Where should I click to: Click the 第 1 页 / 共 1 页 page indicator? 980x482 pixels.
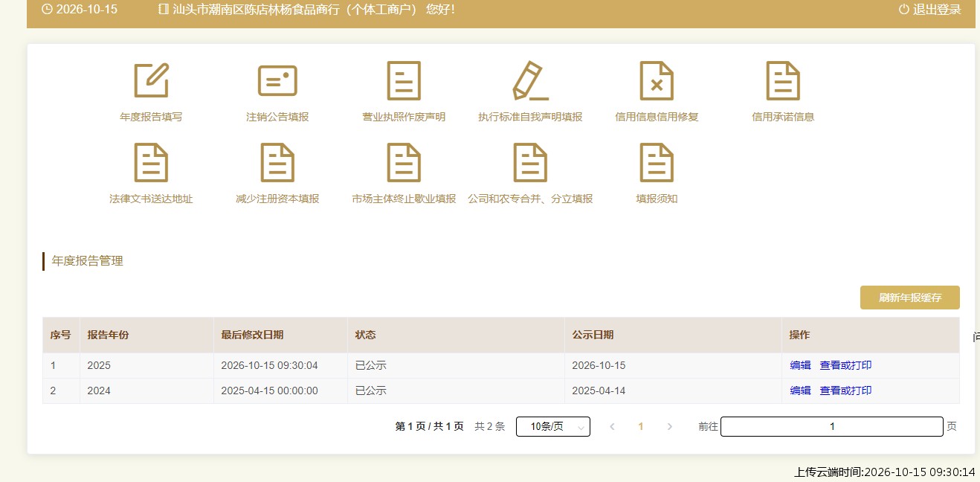point(430,426)
